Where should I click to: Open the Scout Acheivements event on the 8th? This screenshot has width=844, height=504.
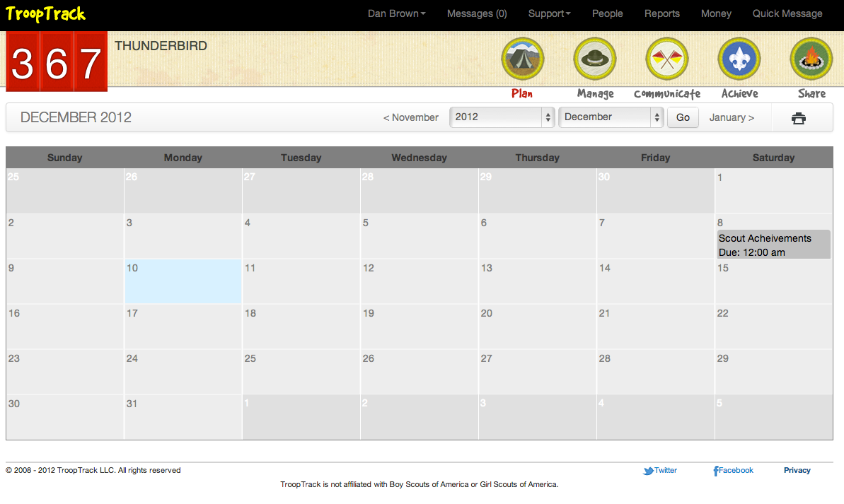click(773, 245)
